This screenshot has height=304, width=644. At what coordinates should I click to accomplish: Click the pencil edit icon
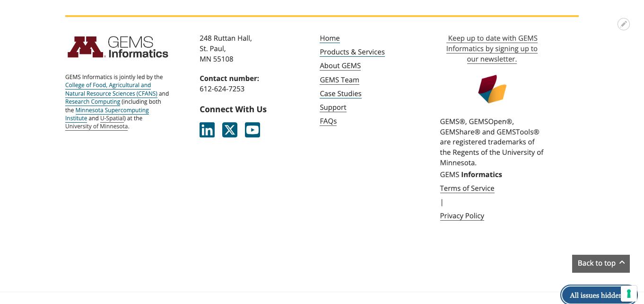(624, 24)
